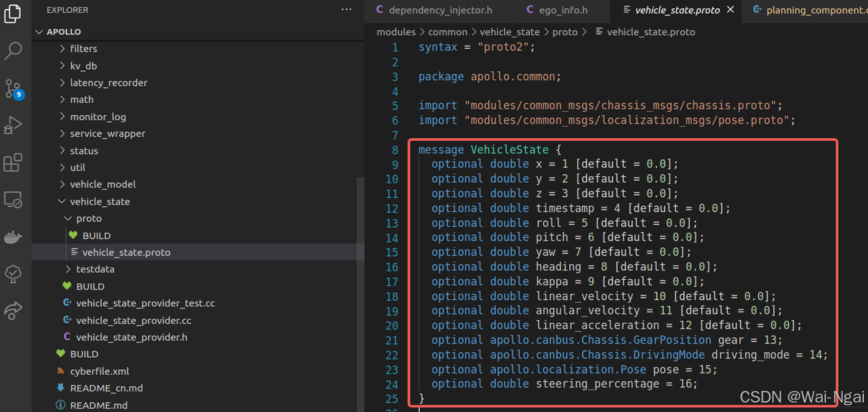The image size is (868, 412).
Task: Open the Run and Debug panel
Action: tap(14, 125)
